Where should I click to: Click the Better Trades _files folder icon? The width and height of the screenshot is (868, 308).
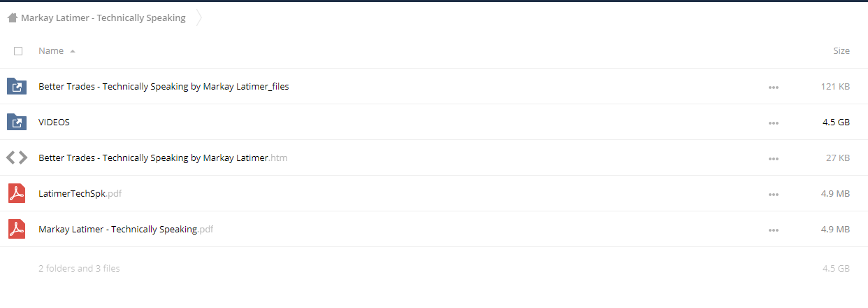point(16,86)
